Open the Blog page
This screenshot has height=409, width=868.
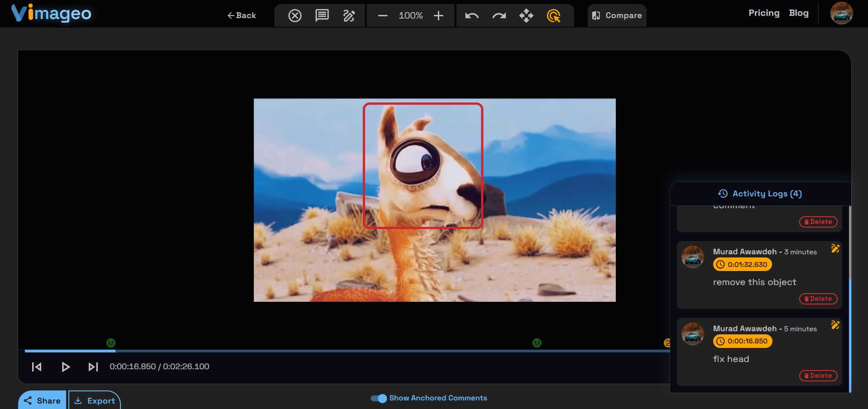(x=799, y=13)
